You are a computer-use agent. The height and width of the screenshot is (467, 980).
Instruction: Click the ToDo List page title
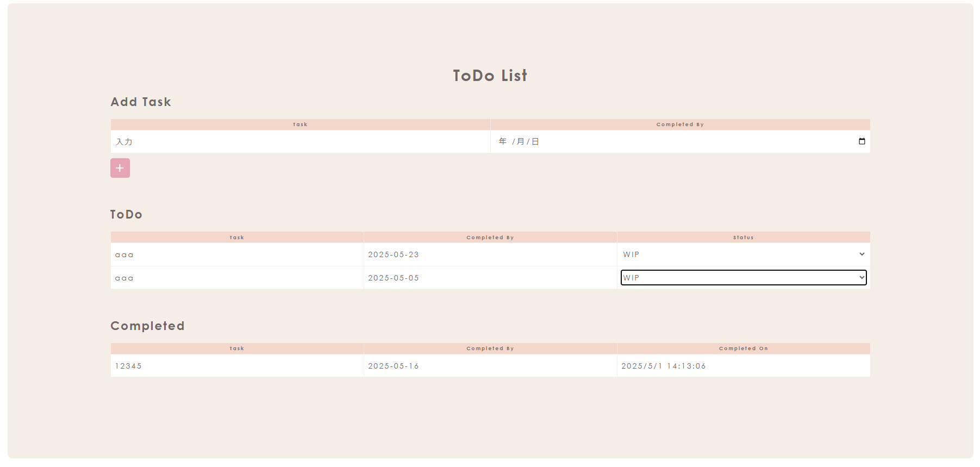490,76
